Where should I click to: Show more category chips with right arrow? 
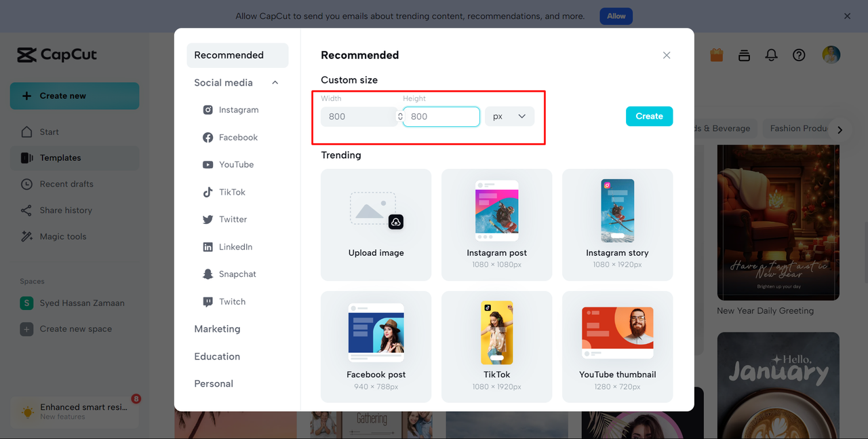(x=840, y=130)
